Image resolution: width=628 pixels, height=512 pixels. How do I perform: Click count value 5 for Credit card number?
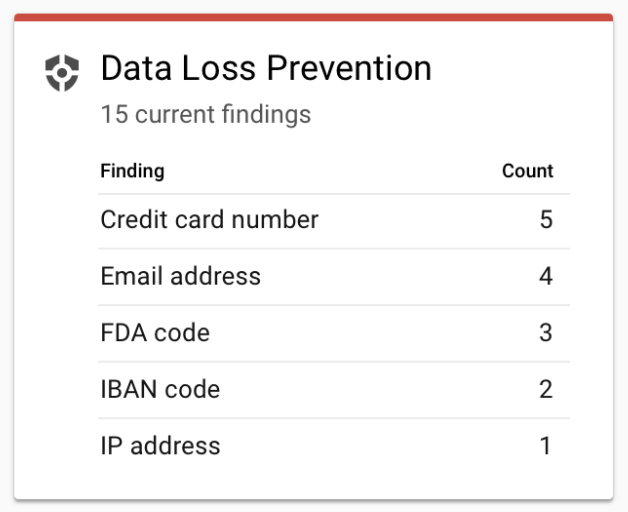(x=546, y=220)
